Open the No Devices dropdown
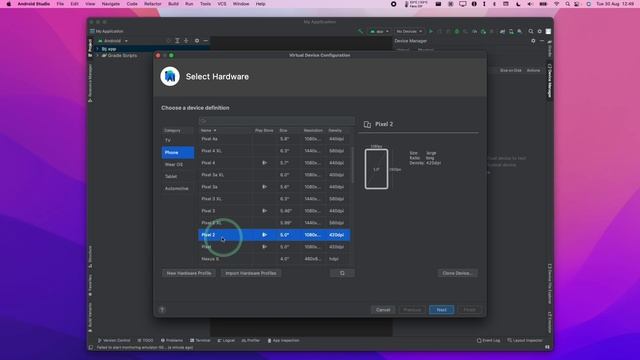The image size is (640, 360). tap(409, 31)
